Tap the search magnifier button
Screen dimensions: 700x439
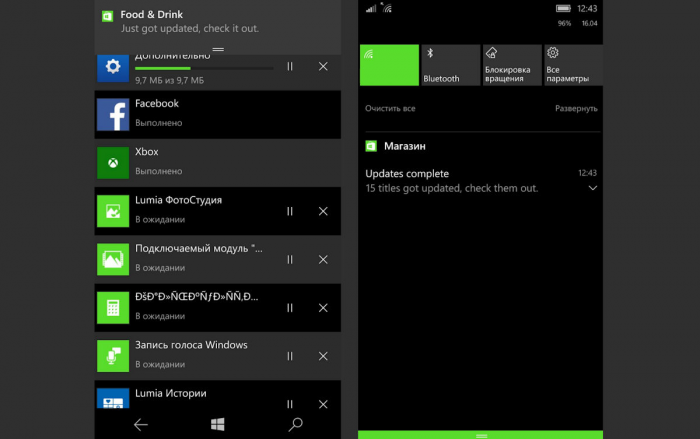click(x=295, y=424)
